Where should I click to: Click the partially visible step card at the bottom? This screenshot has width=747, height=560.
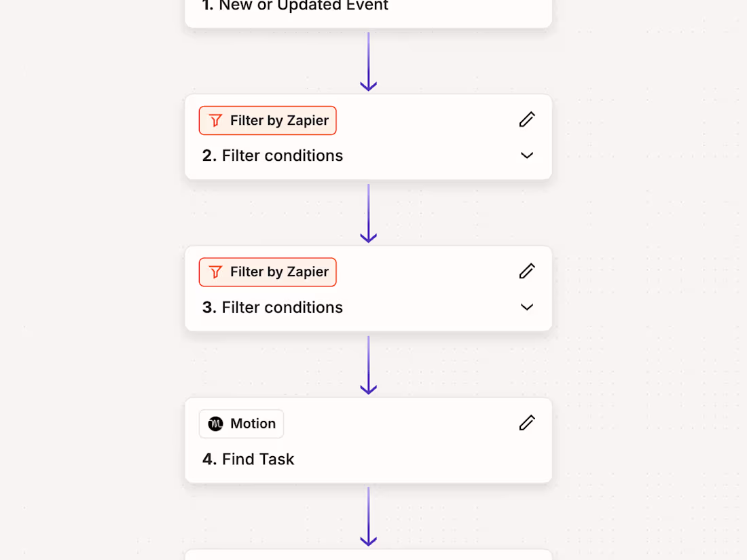click(368, 555)
